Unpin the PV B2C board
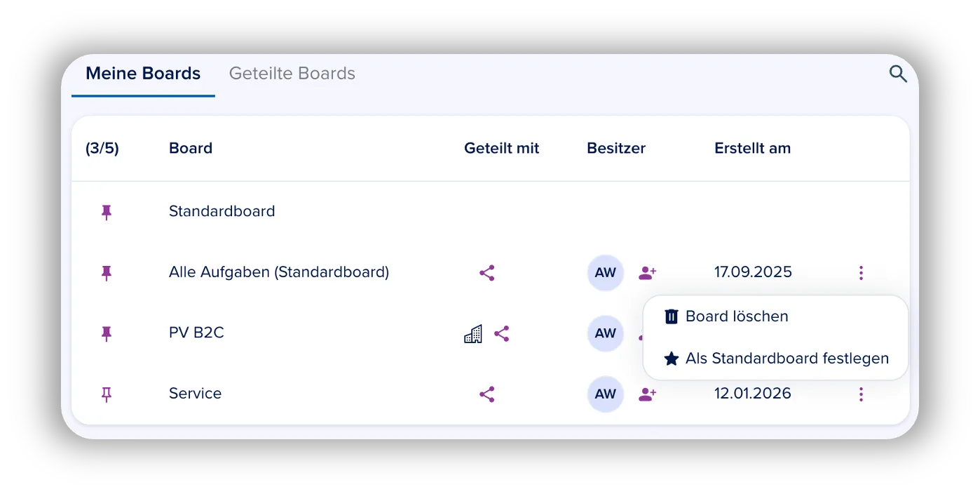The image size is (980, 494). tap(107, 333)
